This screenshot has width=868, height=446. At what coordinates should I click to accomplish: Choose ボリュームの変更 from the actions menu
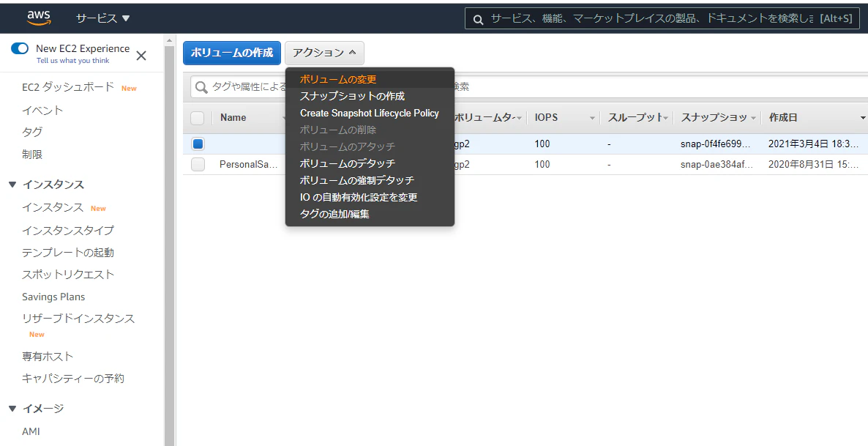338,79
